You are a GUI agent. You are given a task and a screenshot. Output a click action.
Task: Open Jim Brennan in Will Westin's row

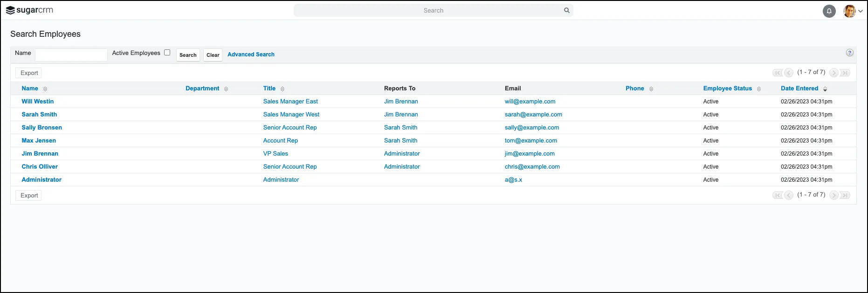click(401, 102)
